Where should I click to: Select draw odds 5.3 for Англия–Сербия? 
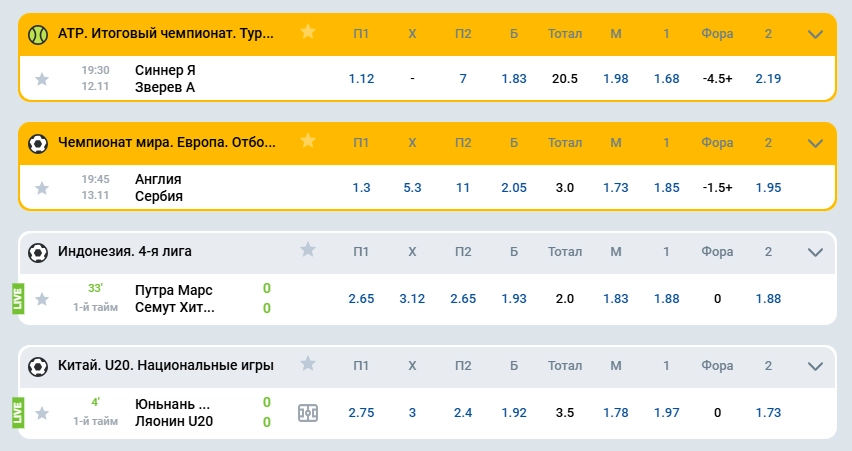pos(412,188)
